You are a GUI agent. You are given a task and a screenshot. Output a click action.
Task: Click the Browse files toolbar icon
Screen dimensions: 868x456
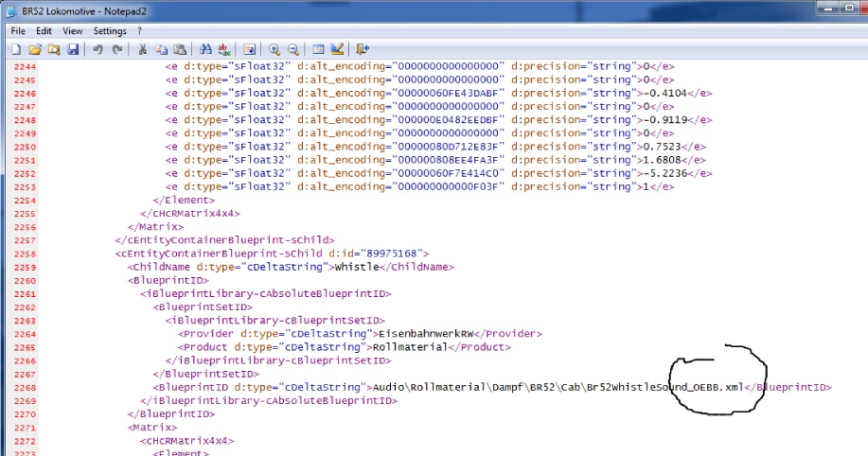(x=54, y=49)
